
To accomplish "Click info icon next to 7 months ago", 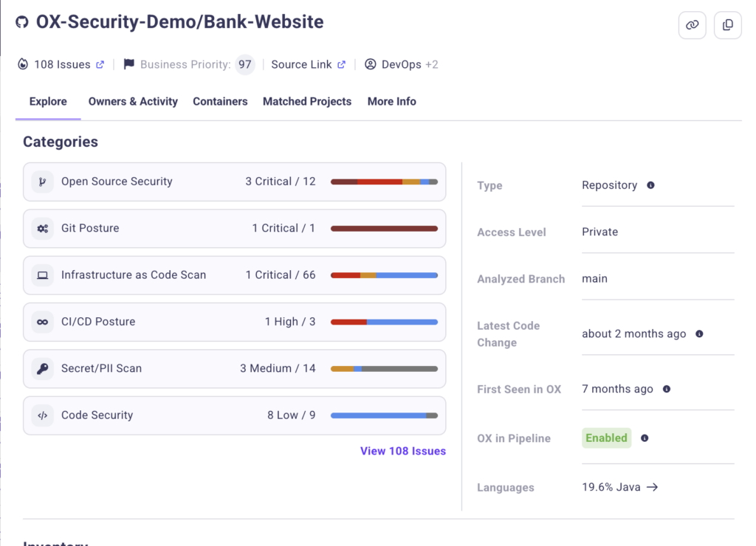I will pyautogui.click(x=667, y=389).
